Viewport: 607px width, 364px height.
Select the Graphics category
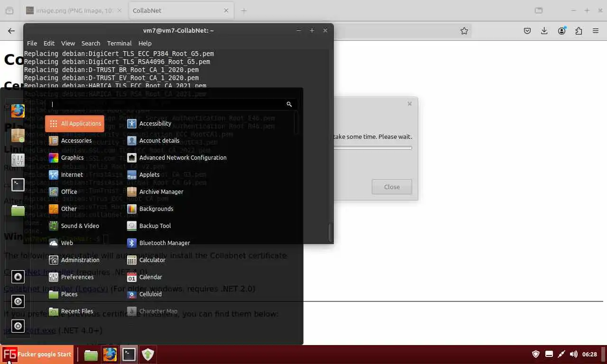pyautogui.click(x=74, y=158)
